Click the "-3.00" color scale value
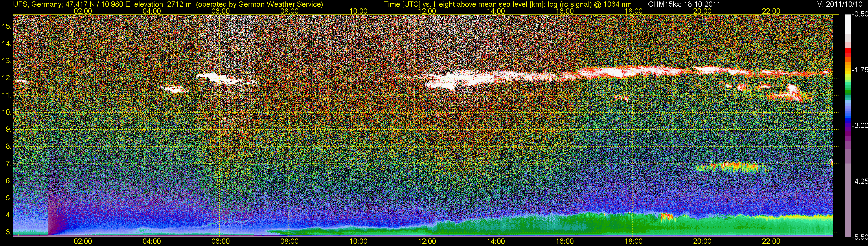Screen dimensions: 868x246 (860, 126)
